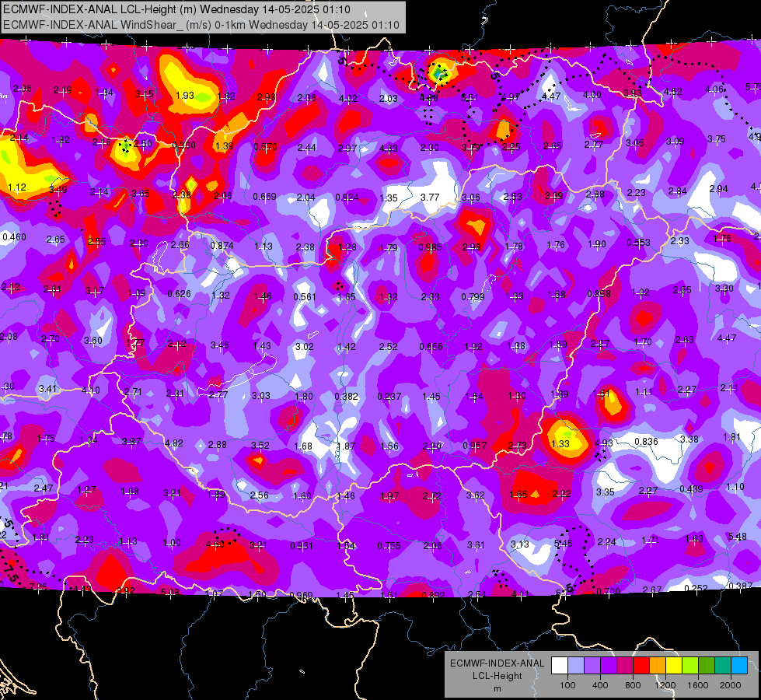Click the wind shear value 5.08

[x=170, y=592]
